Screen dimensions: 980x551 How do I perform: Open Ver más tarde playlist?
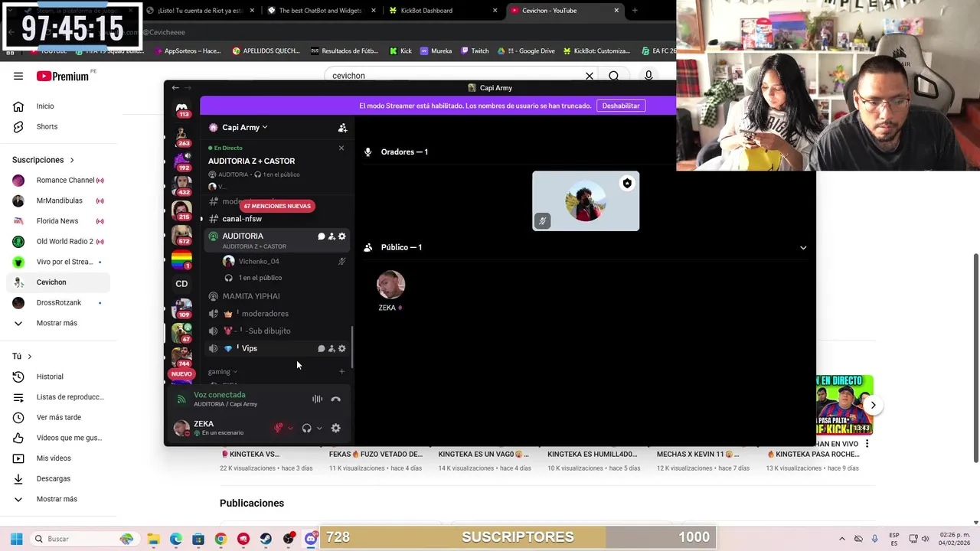58,418
